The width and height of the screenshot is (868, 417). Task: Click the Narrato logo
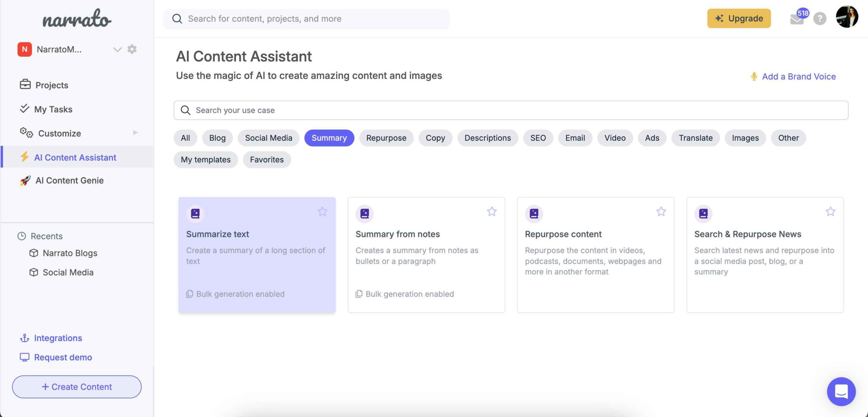pos(77,19)
